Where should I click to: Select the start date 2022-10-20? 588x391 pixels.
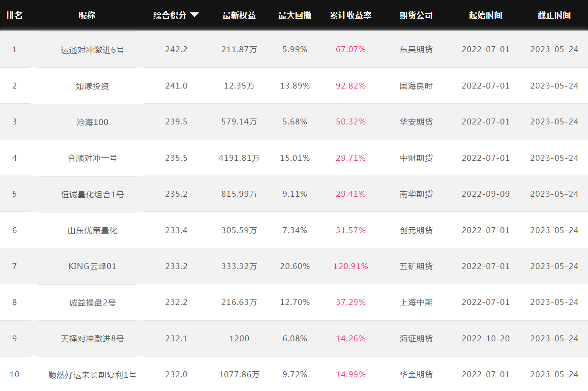(486, 338)
